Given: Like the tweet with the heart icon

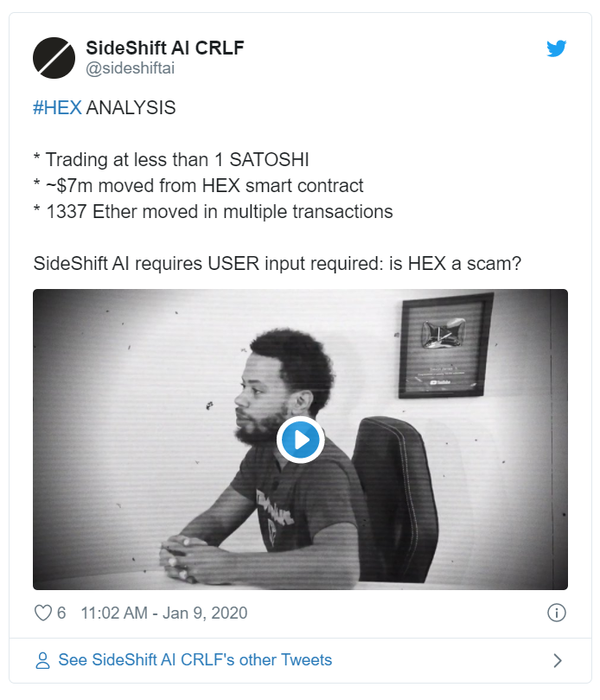Looking at the screenshot, I should [x=43, y=613].
